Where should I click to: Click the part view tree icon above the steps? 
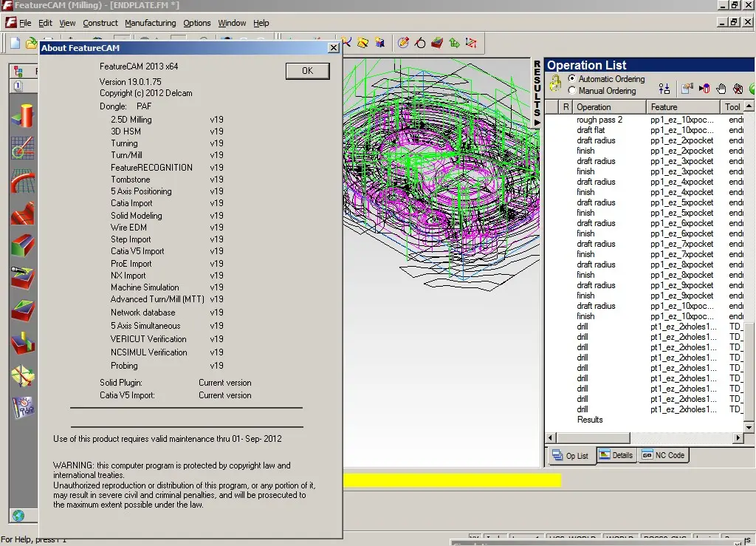pos(18,72)
